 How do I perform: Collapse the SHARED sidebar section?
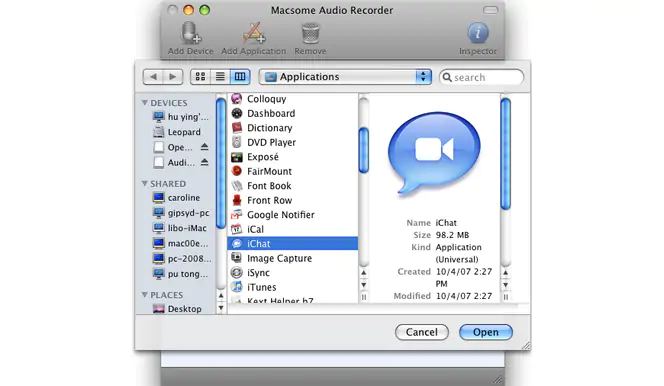[145, 184]
